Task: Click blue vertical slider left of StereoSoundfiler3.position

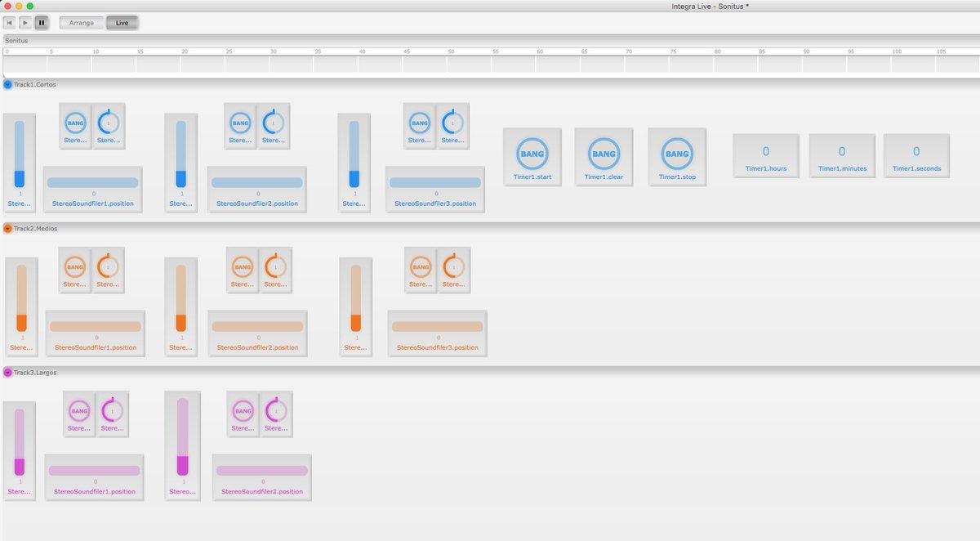Action: point(354,154)
